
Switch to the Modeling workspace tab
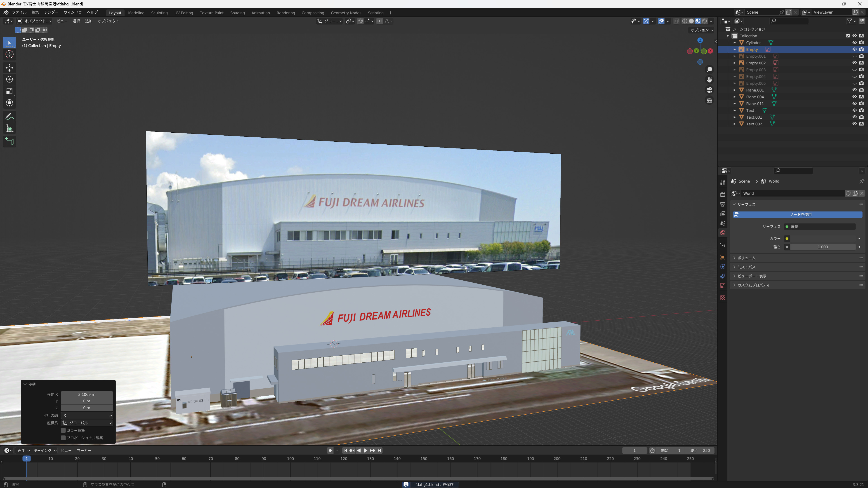tap(136, 13)
